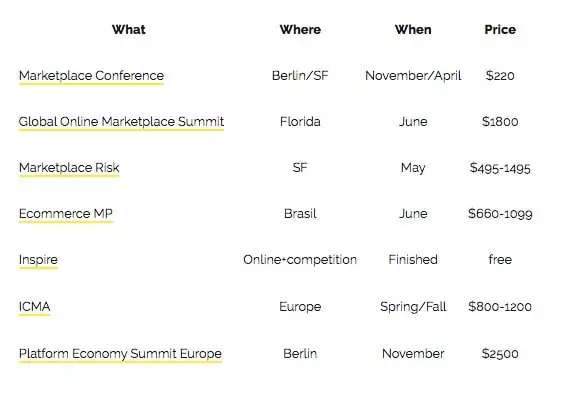Click the $2500 price cell

(500, 353)
